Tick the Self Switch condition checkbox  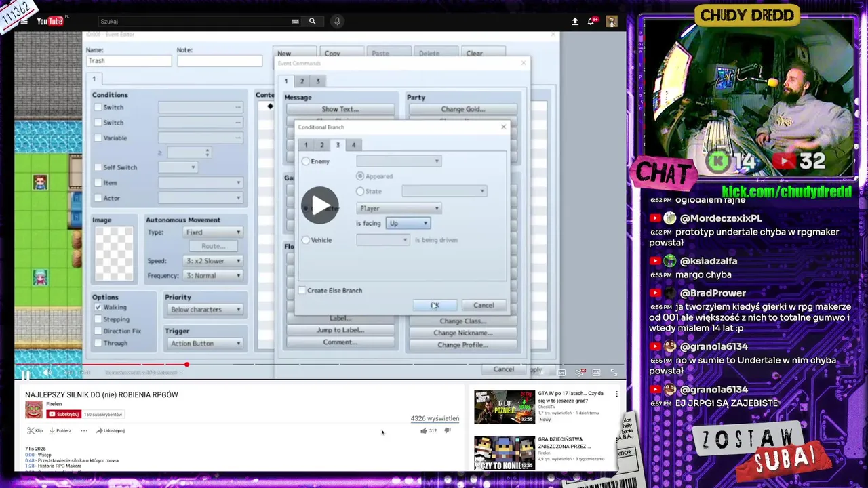(x=98, y=167)
